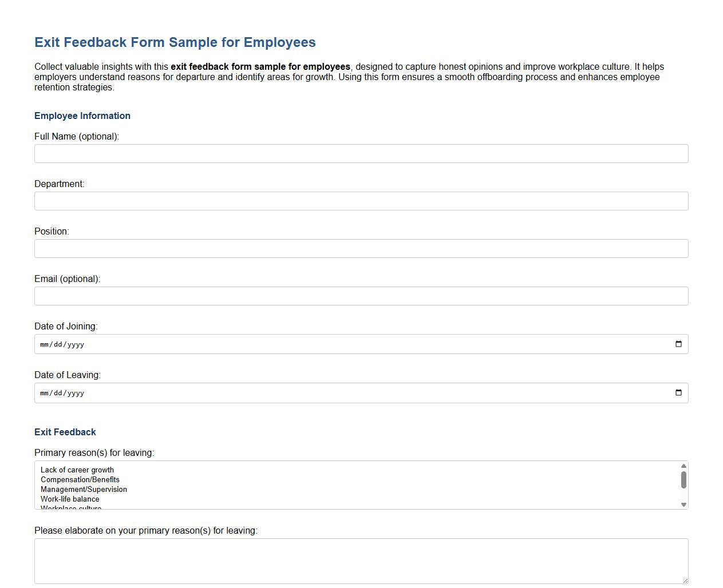
Task: Click the scrollbar down arrow in reasons list
Action: (684, 504)
